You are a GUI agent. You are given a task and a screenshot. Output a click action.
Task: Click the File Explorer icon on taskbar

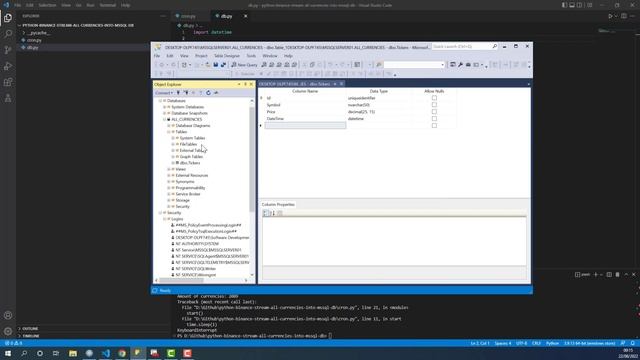(73, 353)
